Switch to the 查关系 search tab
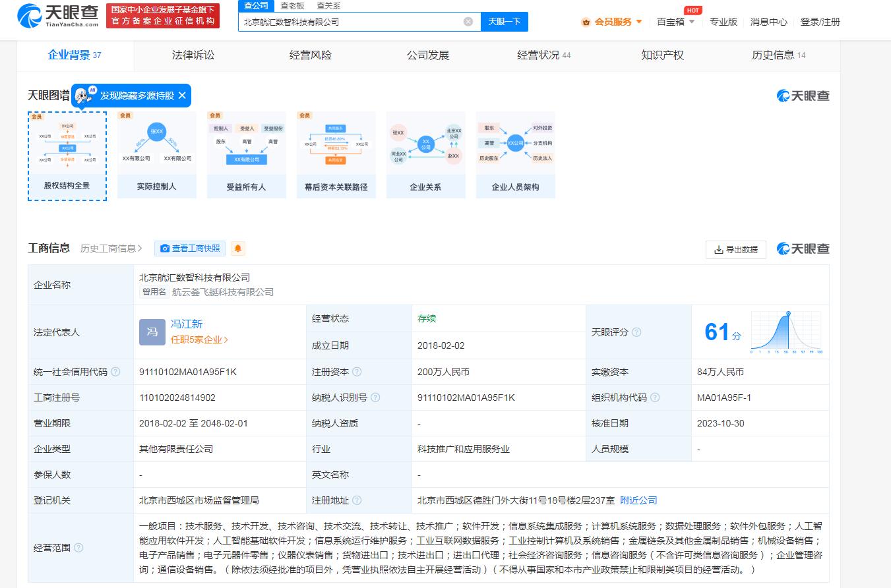This screenshot has height=588, width=891. pos(328,6)
